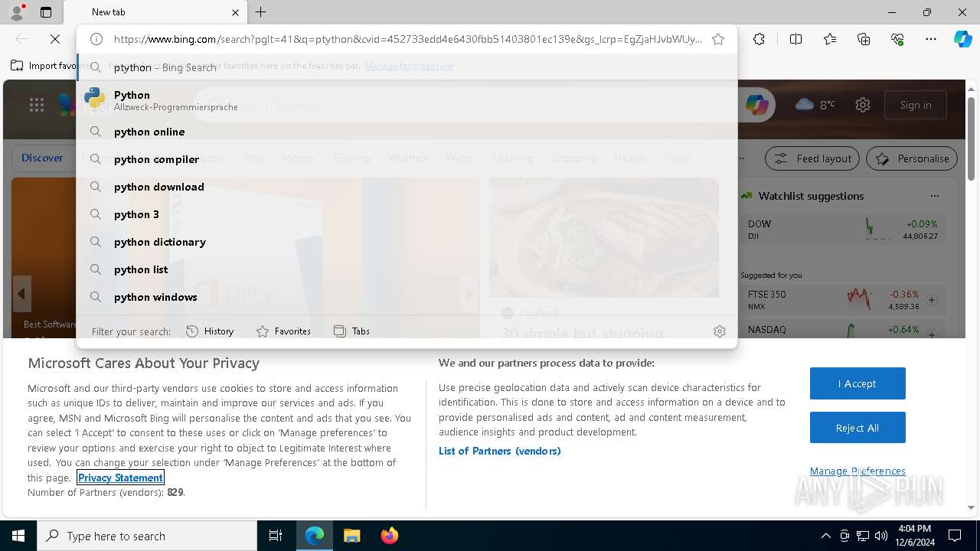This screenshot has height=551, width=980.
Task: Go to previous carousel slide arrow
Action: 21,294
